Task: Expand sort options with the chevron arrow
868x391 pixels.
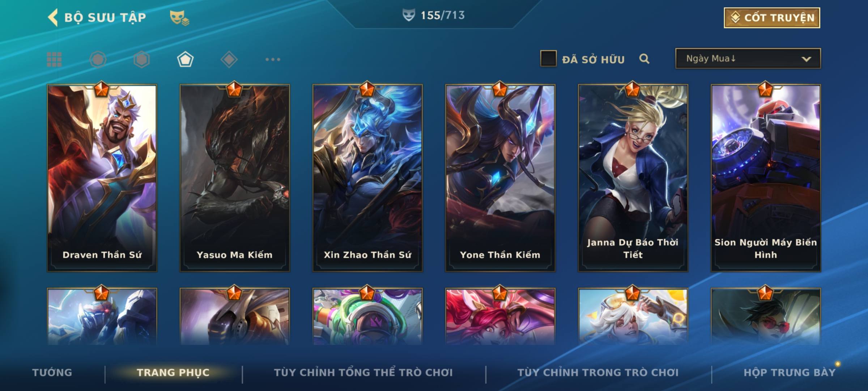Action: click(x=806, y=59)
